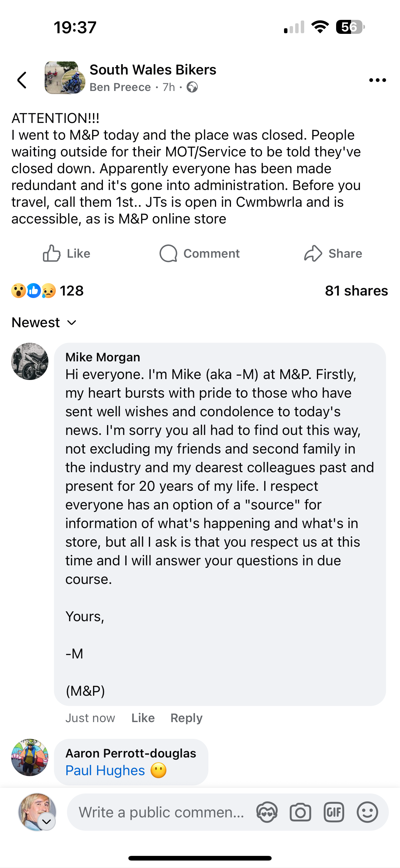Screen dimensions: 400x868
Task: Open the tagged Paul Hughes profile link
Action: (105, 770)
